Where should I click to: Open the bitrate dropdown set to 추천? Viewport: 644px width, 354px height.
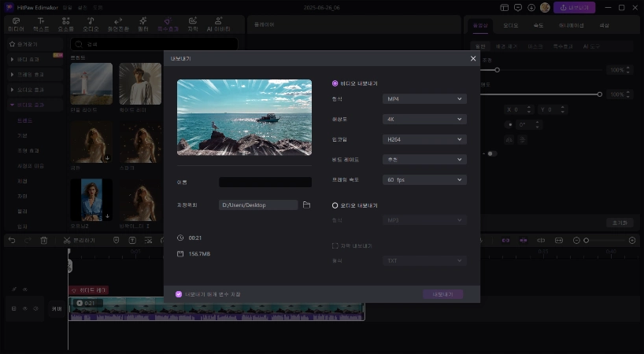click(424, 160)
